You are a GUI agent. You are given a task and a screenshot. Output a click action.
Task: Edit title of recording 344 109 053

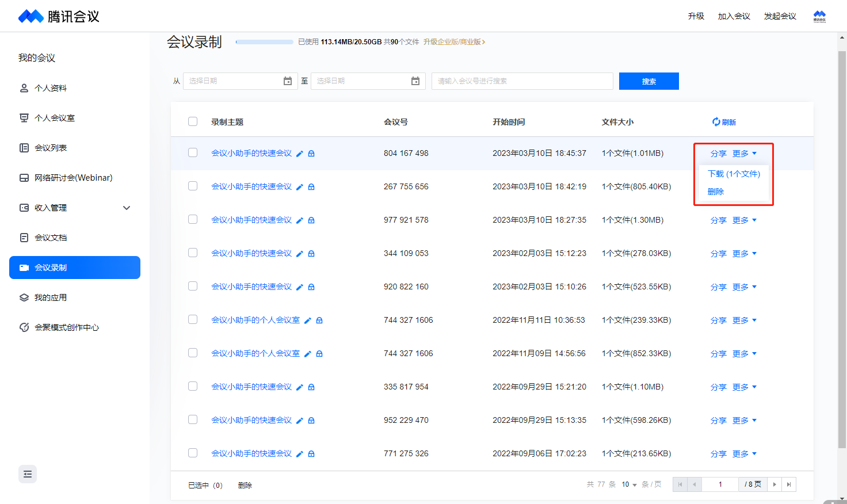tap(299, 254)
